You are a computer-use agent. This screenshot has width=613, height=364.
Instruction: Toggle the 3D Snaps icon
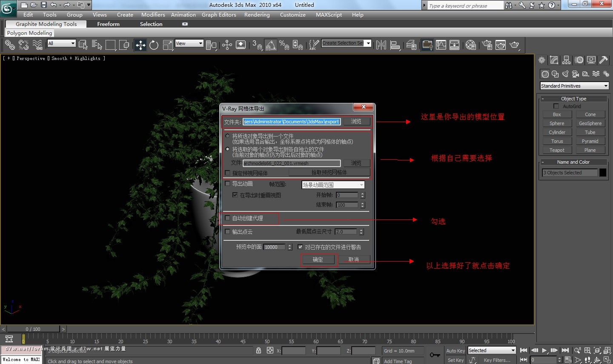coord(257,45)
